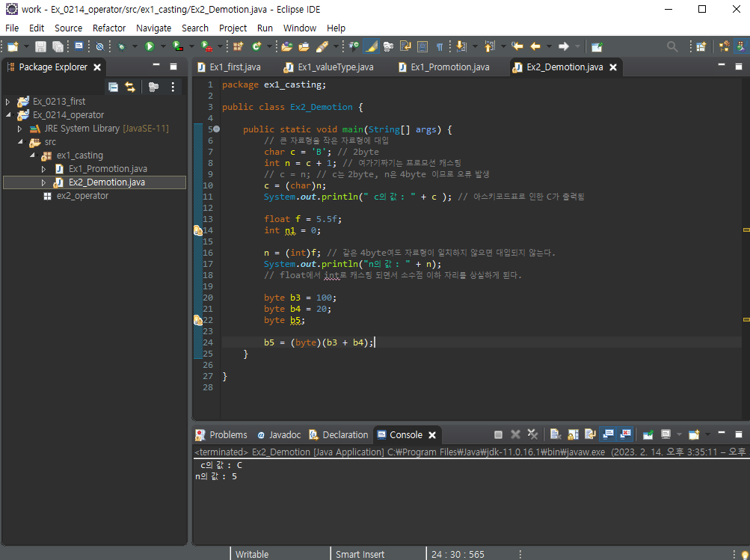Toggle Link with Editor in Package Explorer

tap(130, 87)
